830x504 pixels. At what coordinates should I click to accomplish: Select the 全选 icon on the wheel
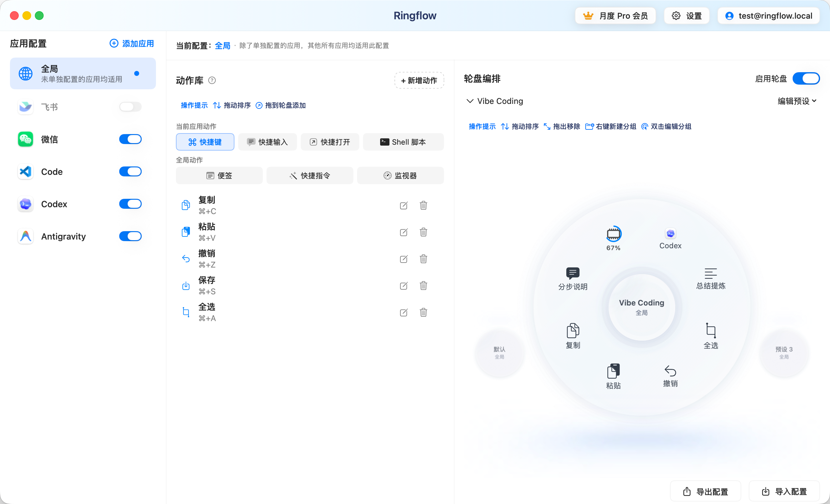point(711,336)
